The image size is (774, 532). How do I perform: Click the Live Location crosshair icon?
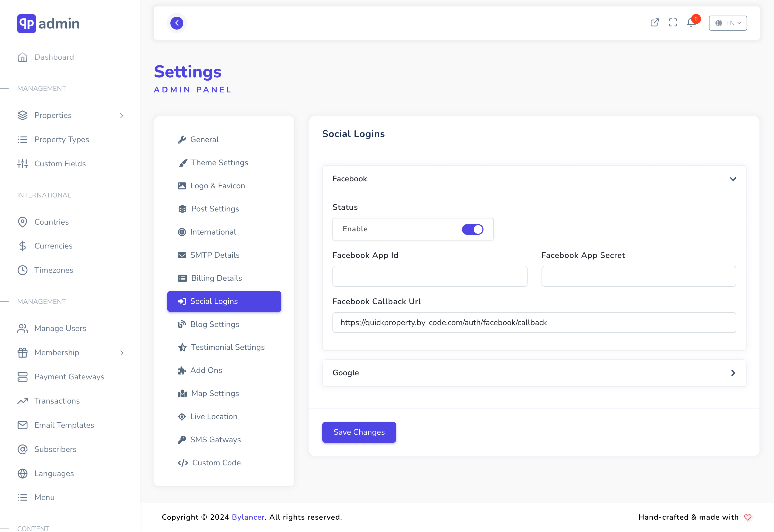point(182,417)
